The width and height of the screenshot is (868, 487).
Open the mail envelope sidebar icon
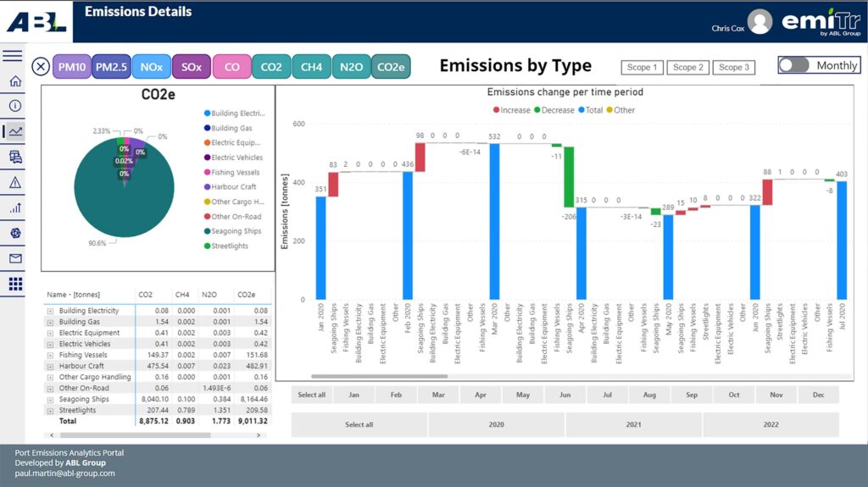14,258
